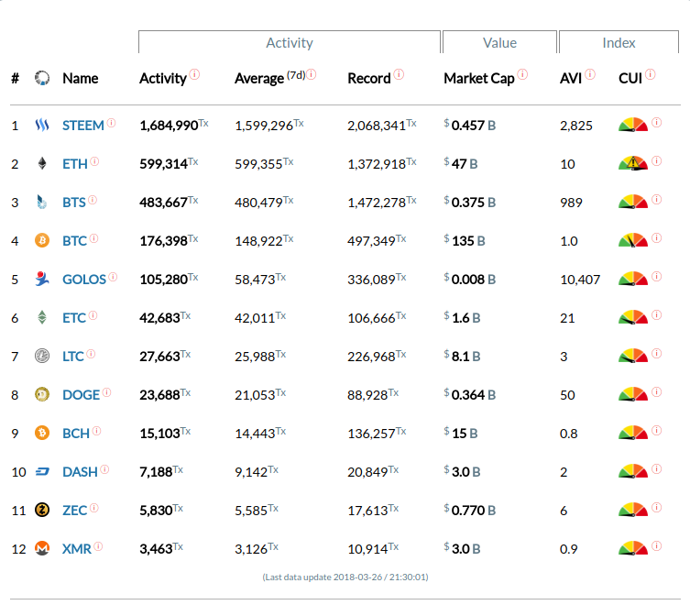
Task: Click the info icon next to Activity header
Action: (194, 74)
